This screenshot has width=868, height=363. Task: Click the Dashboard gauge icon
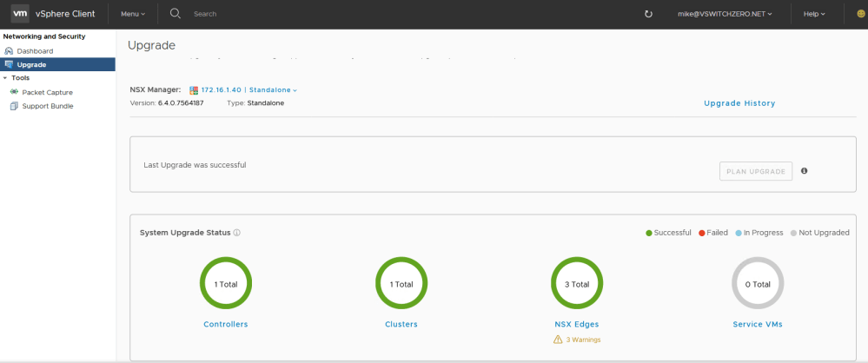(x=9, y=51)
